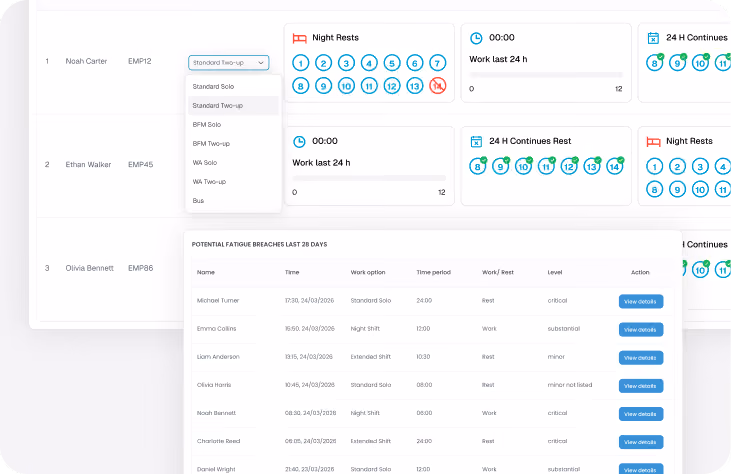Image resolution: width=731 pixels, height=474 pixels.
Task: Click Night Rests bed icon in Ethan Walker's row
Action: [653, 142]
